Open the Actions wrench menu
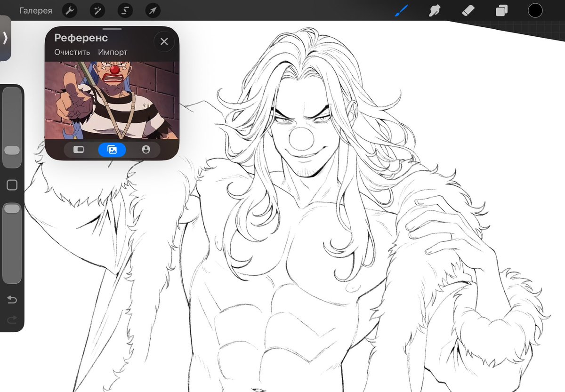Viewport: 565px width, 392px height. point(70,10)
